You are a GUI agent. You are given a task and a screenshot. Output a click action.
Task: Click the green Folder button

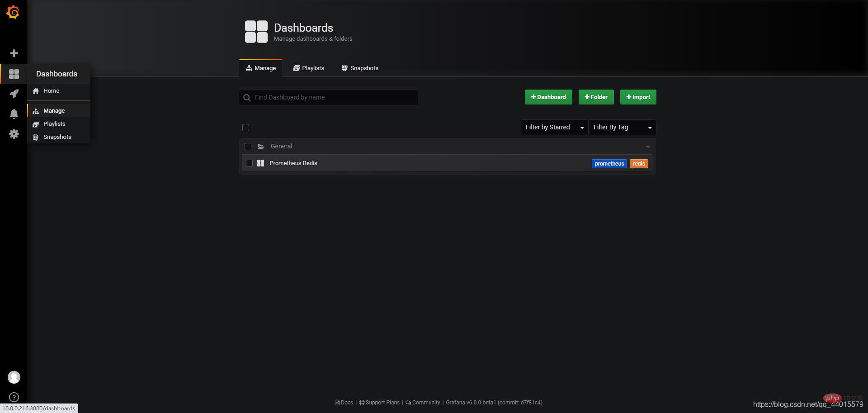tap(596, 97)
